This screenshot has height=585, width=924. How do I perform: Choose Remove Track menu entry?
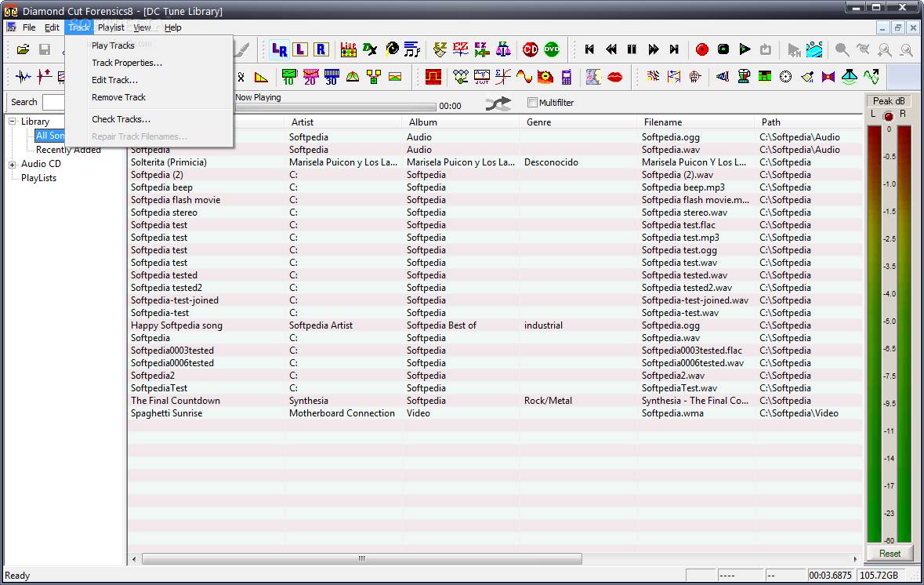click(x=118, y=97)
